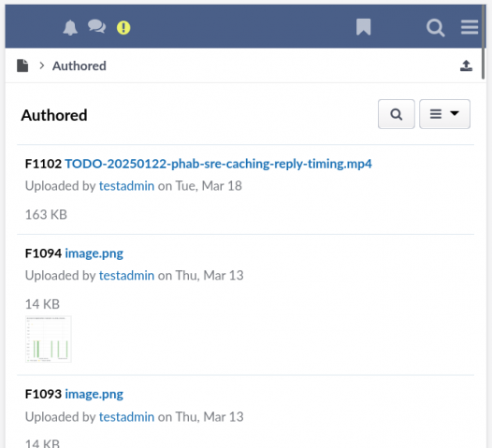Click the breadcrumb chevron separator
The height and width of the screenshot is (448, 492).
(41, 65)
